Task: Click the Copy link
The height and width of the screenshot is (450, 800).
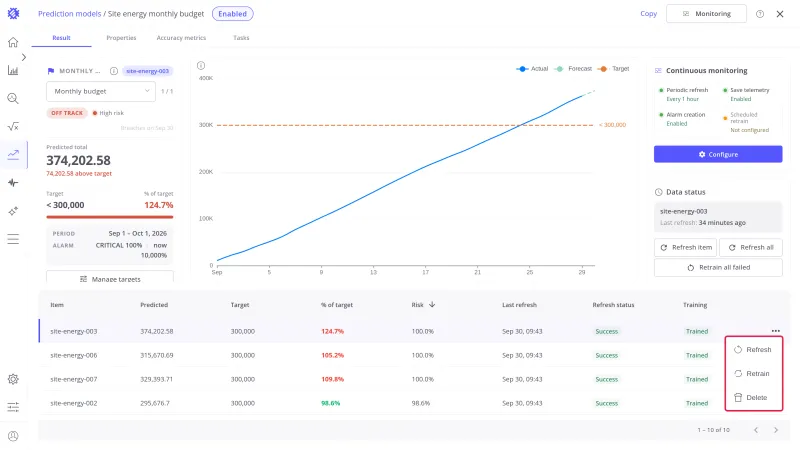Action: [x=648, y=14]
